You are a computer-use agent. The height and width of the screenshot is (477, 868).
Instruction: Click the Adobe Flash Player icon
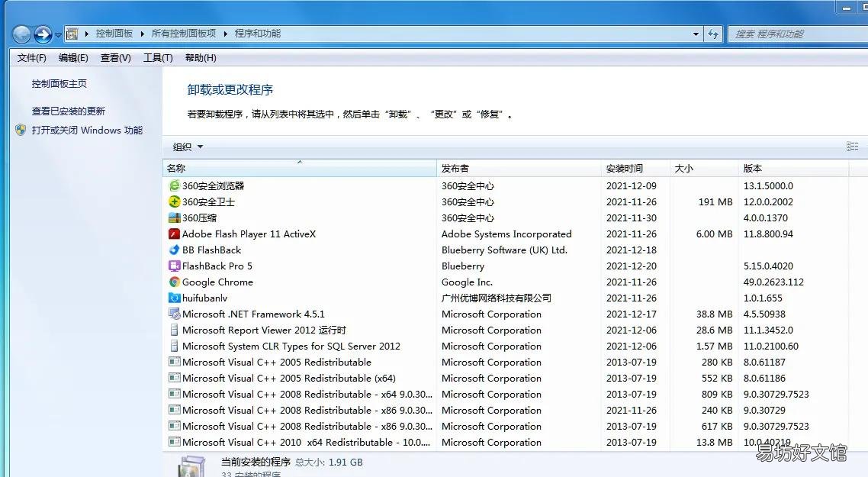coord(175,234)
